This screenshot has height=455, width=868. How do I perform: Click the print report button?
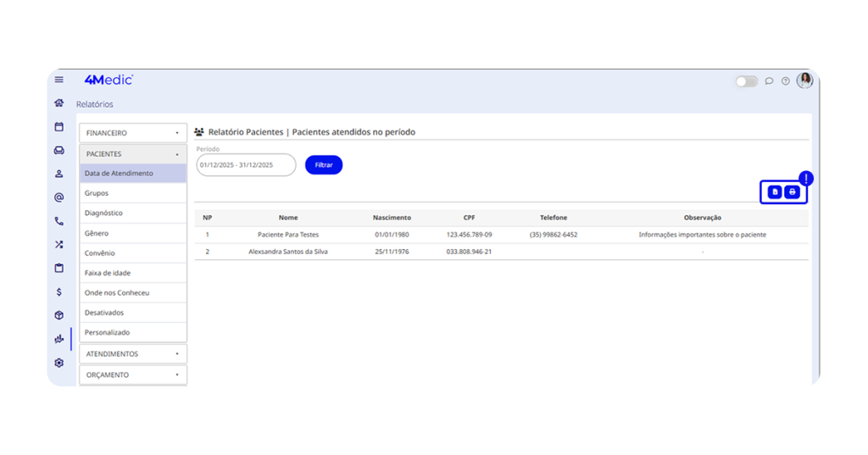[793, 192]
